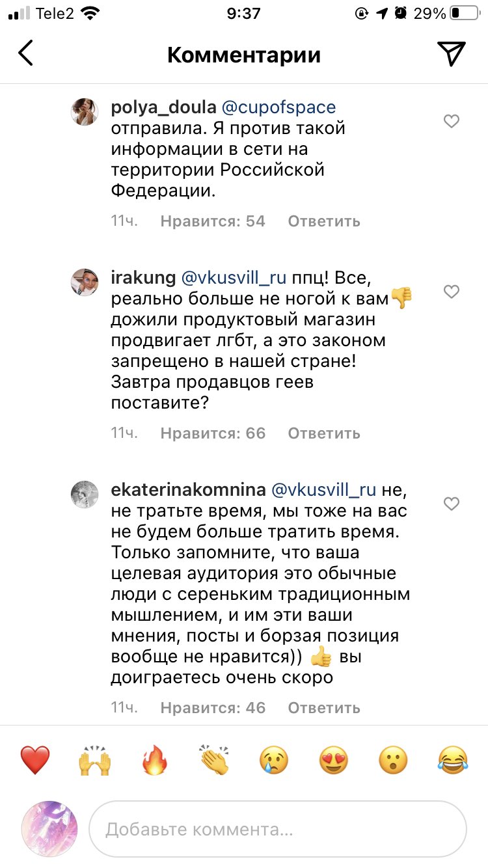Open @vkusvill_ru mention in irakung's comment
Image resolution: width=488 pixels, height=868 pixels.
click(x=232, y=278)
